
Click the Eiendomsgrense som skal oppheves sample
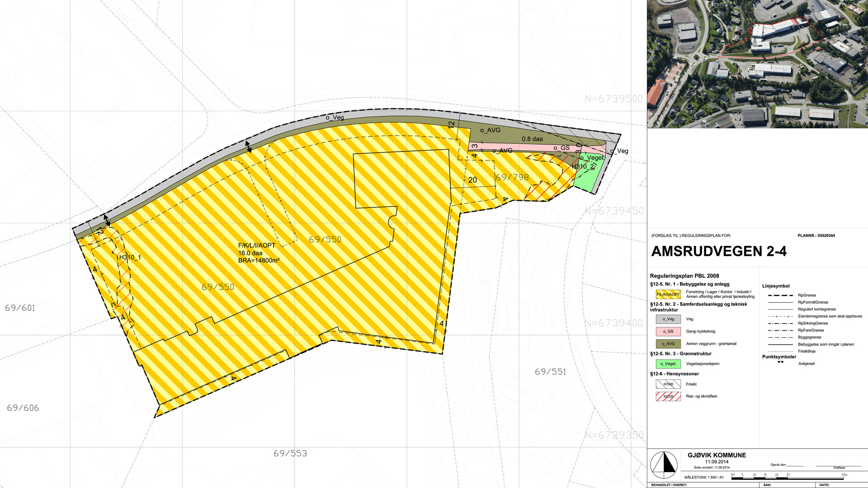pyautogui.click(x=780, y=316)
